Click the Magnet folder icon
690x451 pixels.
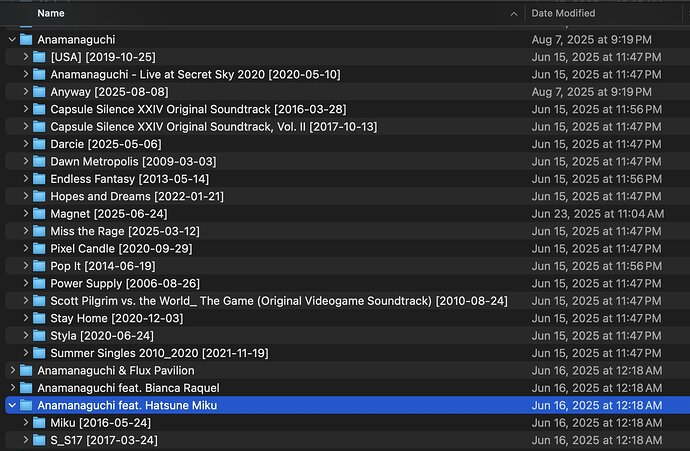click(x=39, y=214)
